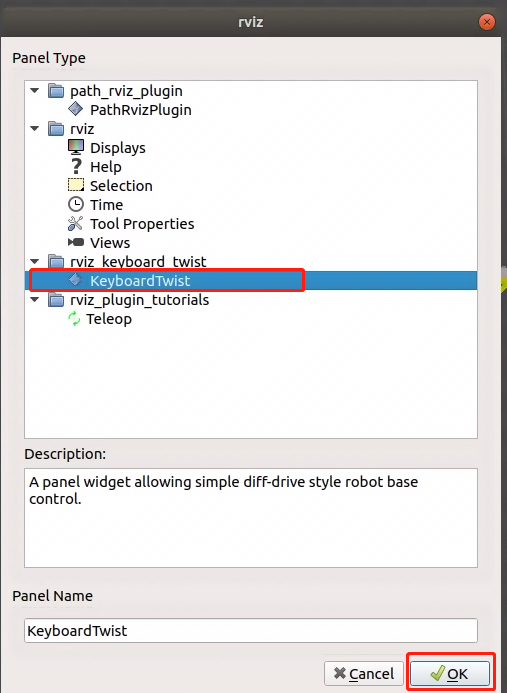Close the rviz dialog window
Screen dimensions: 507x693
(x=487, y=22)
